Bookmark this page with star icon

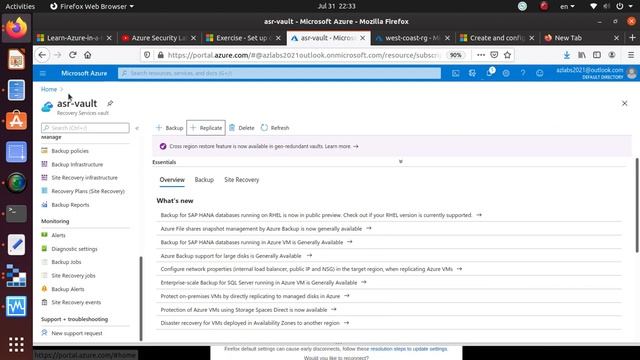[507, 55]
